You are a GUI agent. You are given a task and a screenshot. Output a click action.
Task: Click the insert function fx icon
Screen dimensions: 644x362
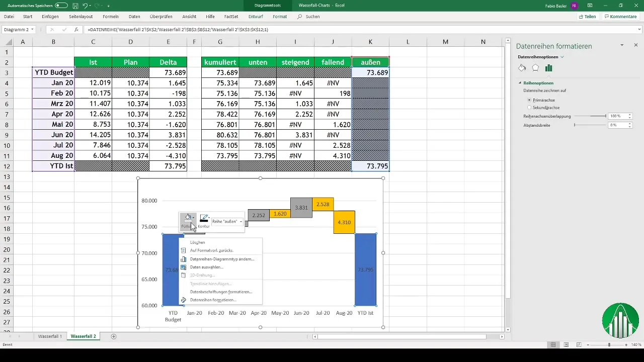pyautogui.click(x=76, y=30)
